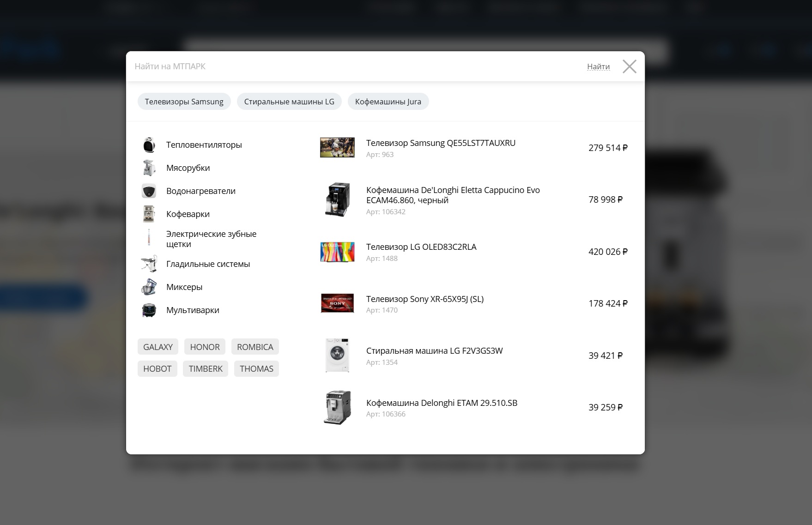Click the Арт: 1488 article number
This screenshot has width=812, height=525.
(x=382, y=259)
